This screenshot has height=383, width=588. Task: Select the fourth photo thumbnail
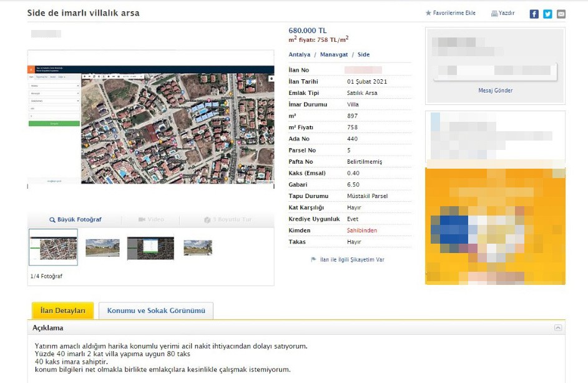point(197,247)
